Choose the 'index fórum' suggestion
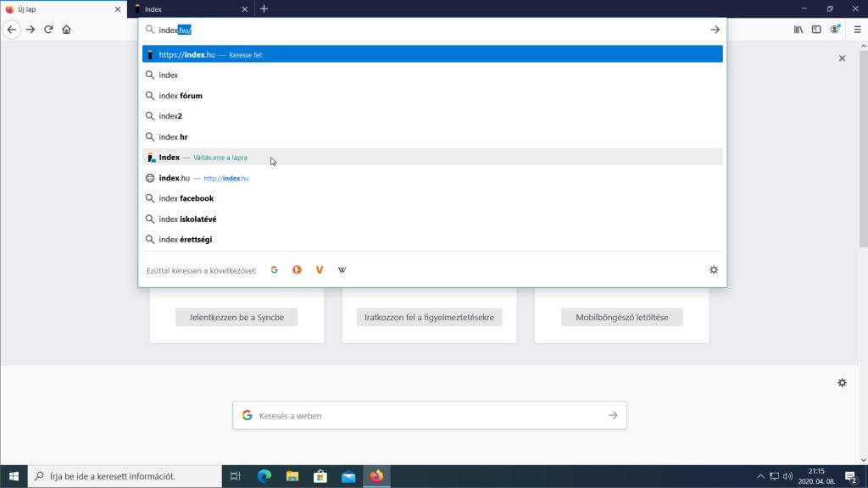The height and width of the screenshot is (488, 868). [x=432, y=96]
